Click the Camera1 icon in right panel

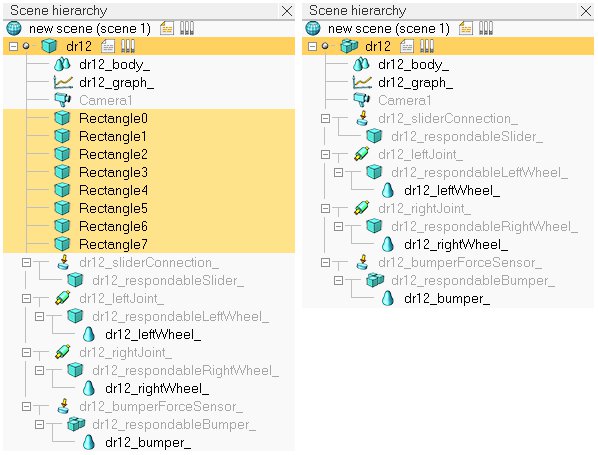[361, 100]
